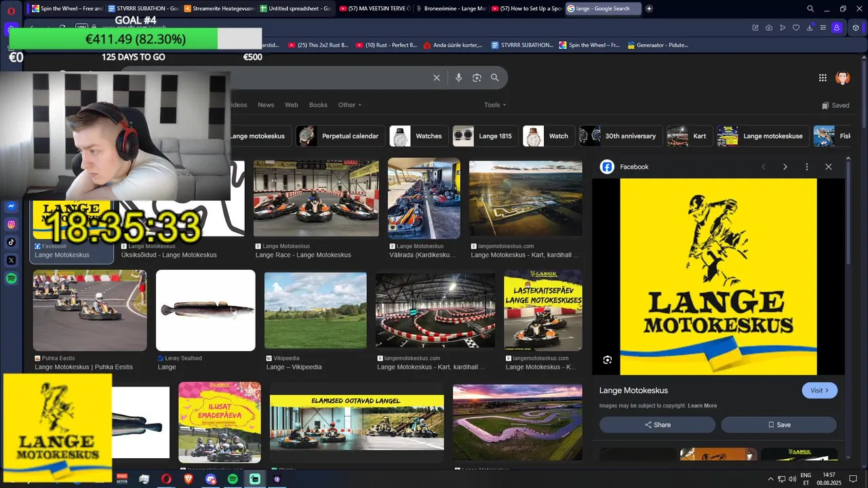Open Lastekaitsepäev poster image

[543, 310]
